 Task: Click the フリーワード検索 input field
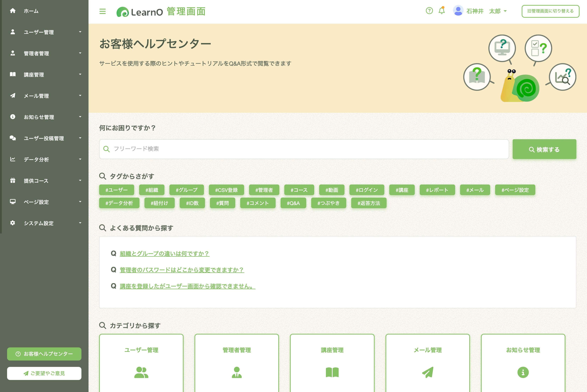click(x=304, y=149)
